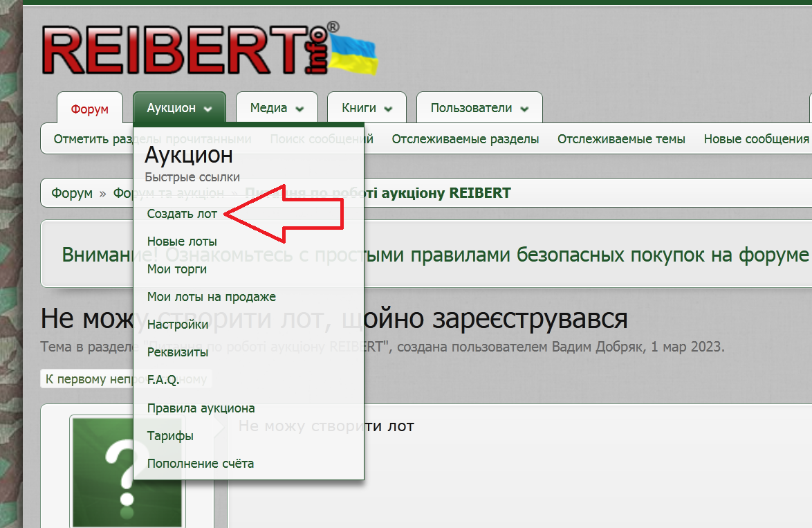This screenshot has height=528, width=812.
Task: Click the post text "Не можу створити лот"
Action: pyautogui.click(x=326, y=426)
